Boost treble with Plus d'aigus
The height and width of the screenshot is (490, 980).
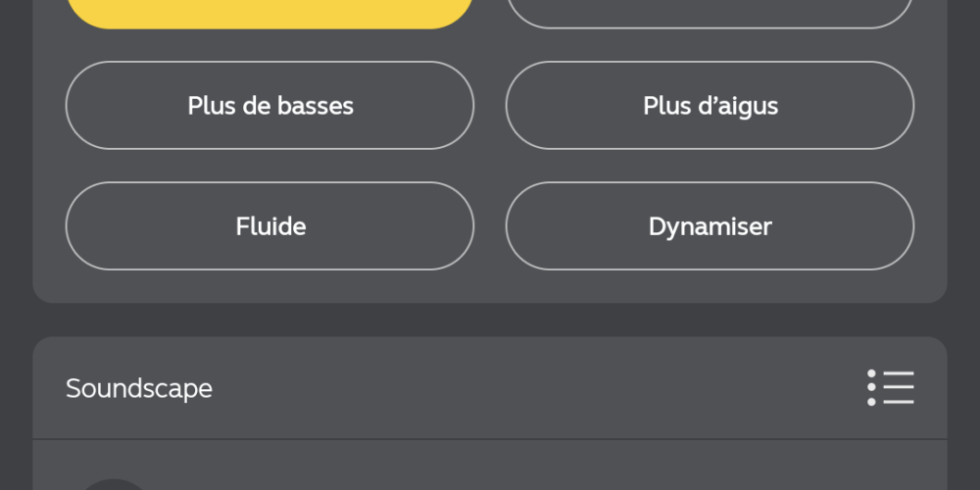click(x=710, y=105)
